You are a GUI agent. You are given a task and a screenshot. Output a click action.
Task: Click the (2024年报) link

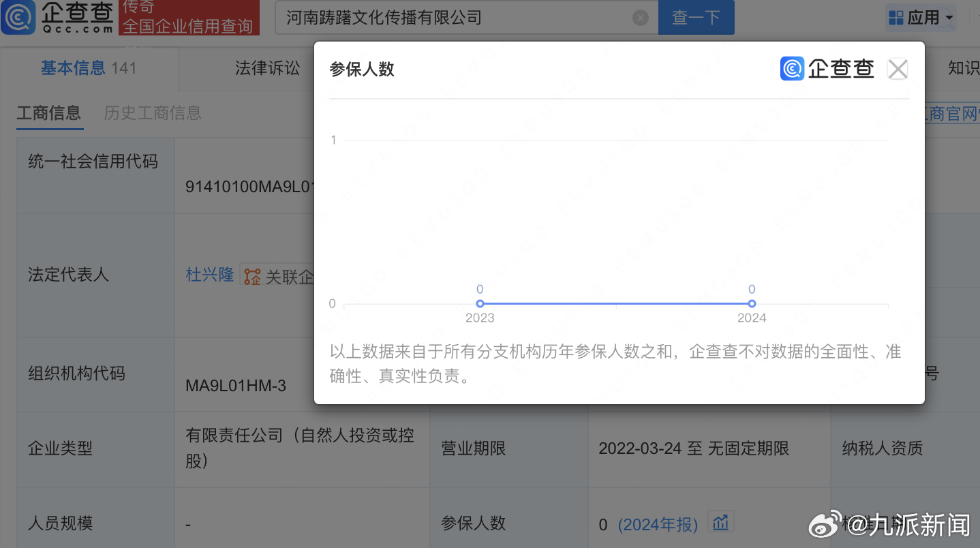pos(658,524)
